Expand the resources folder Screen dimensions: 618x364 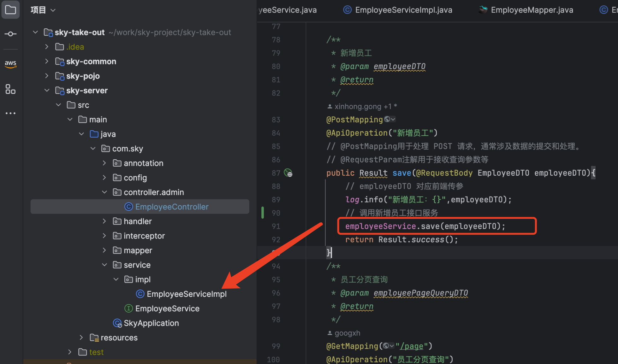click(x=81, y=338)
